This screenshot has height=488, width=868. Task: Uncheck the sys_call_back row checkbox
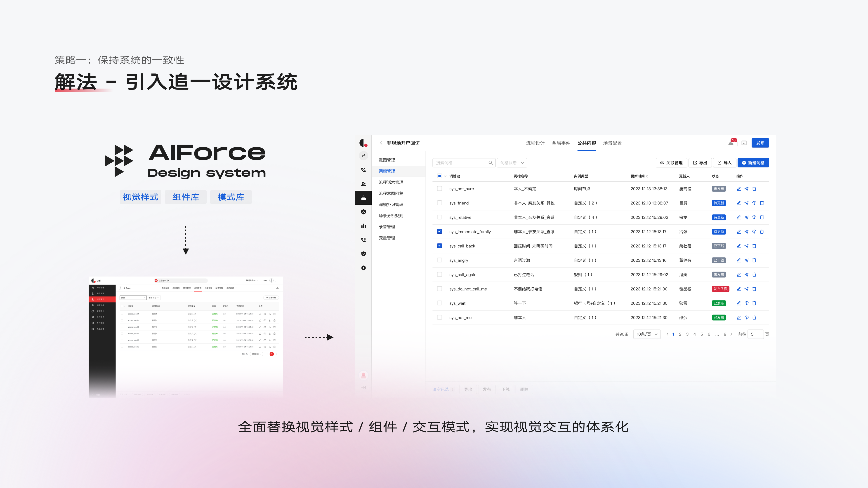pos(439,246)
